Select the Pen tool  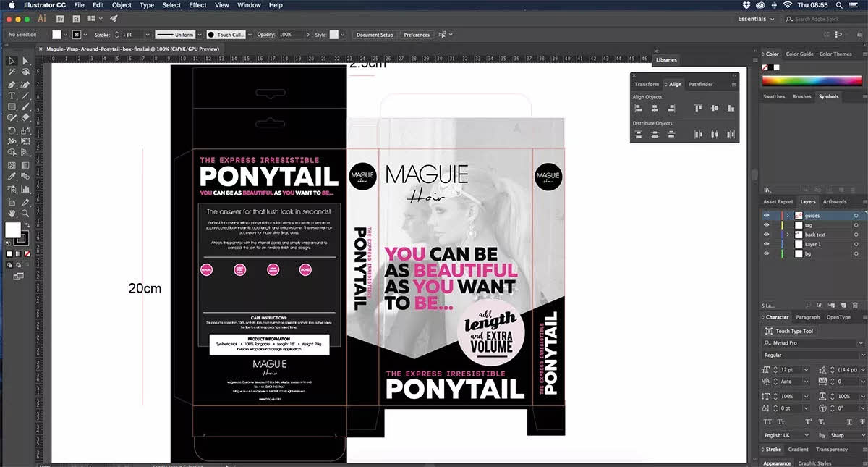[x=12, y=85]
